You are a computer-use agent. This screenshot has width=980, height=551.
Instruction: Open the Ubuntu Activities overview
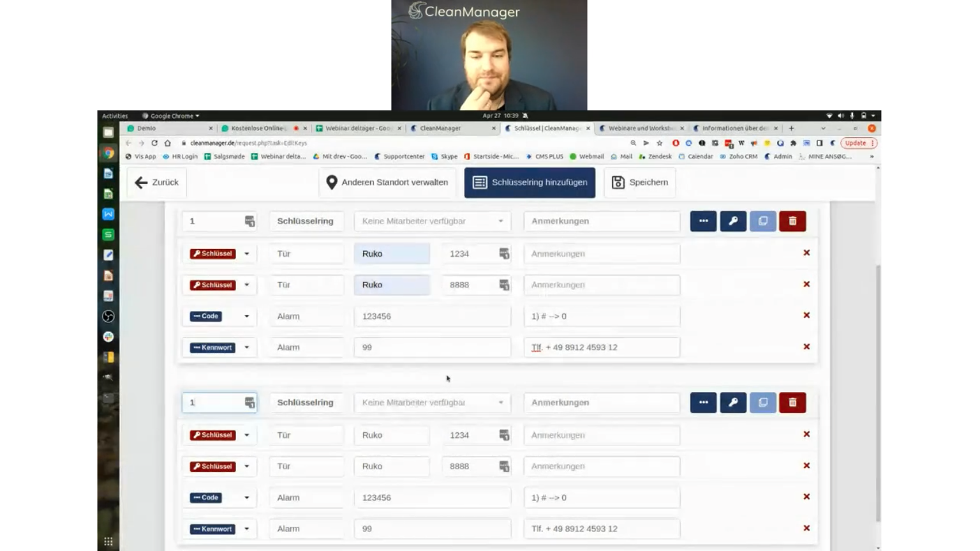point(115,116)
